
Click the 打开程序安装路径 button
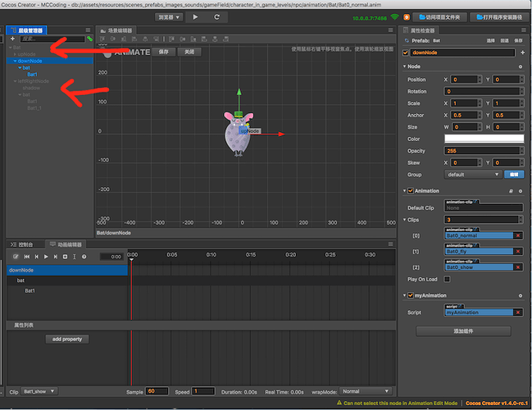(499, 17)
